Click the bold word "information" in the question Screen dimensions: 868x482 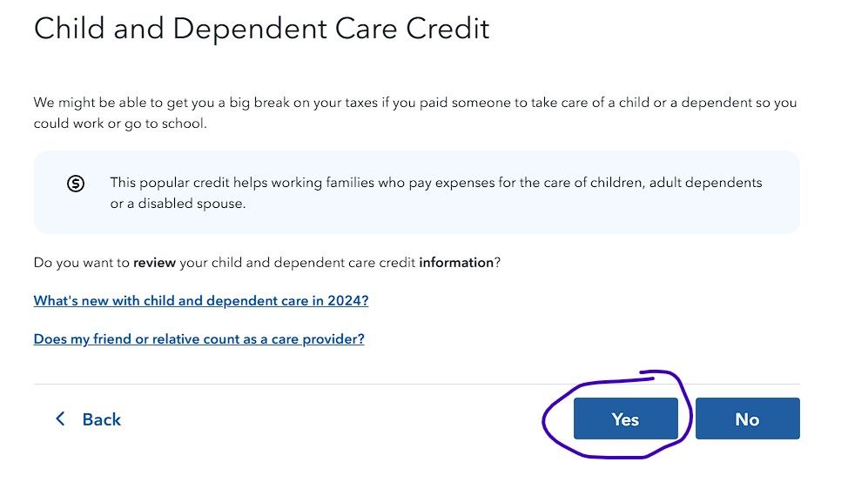coord(456,262)
